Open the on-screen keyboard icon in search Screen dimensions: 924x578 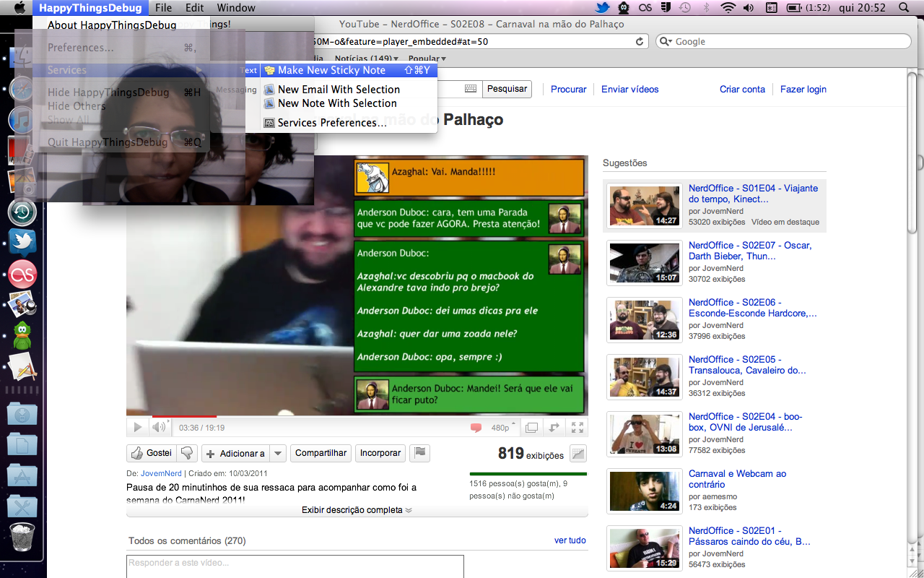(x=471, y=89)
